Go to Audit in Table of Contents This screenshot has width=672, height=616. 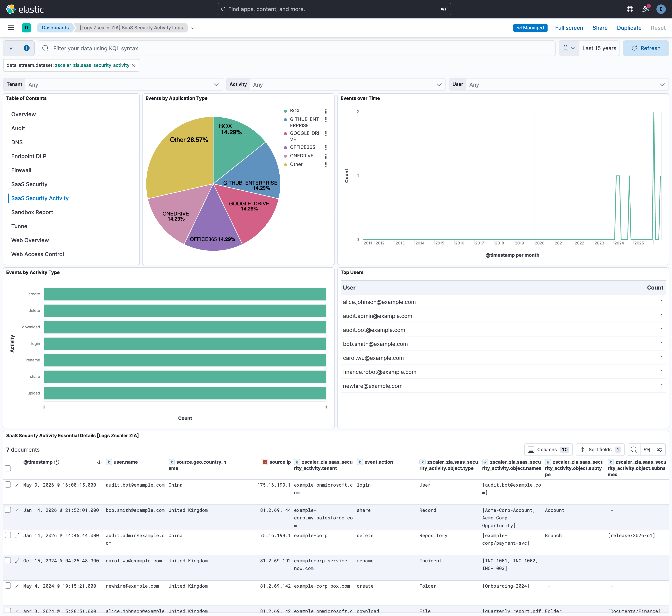pos(18,128)
